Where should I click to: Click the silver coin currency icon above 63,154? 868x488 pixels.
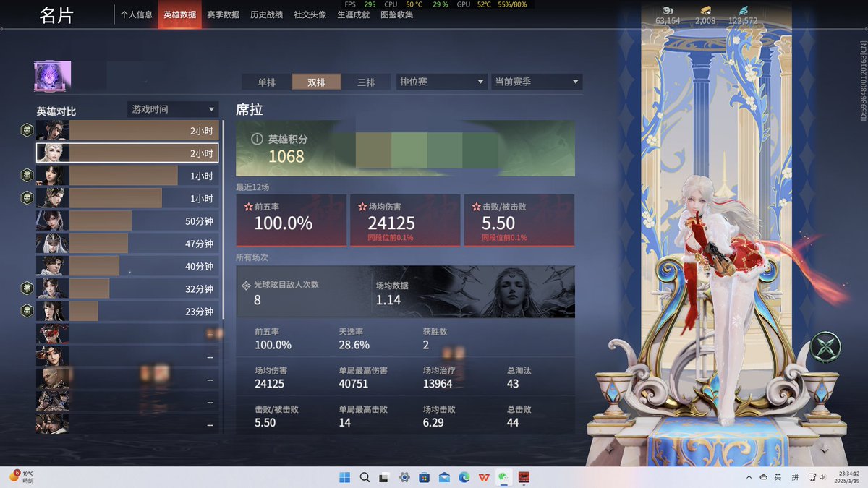pyautogui.click(x=667, y=10)
